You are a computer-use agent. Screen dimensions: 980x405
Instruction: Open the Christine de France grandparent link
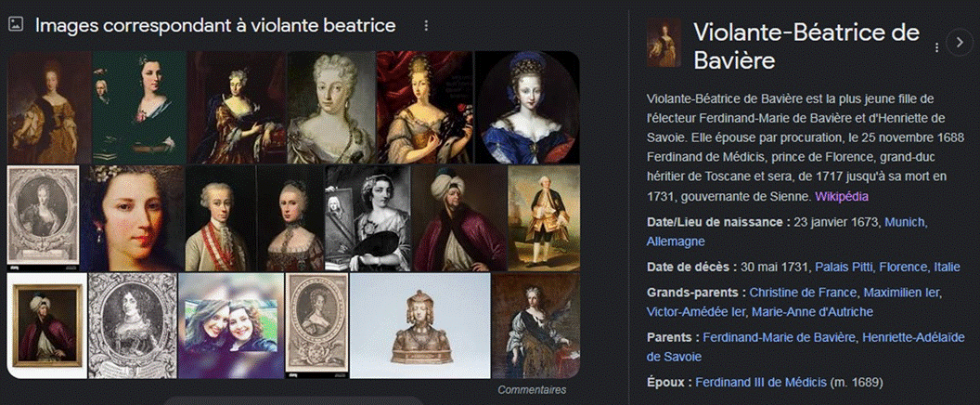pos(803,293)
